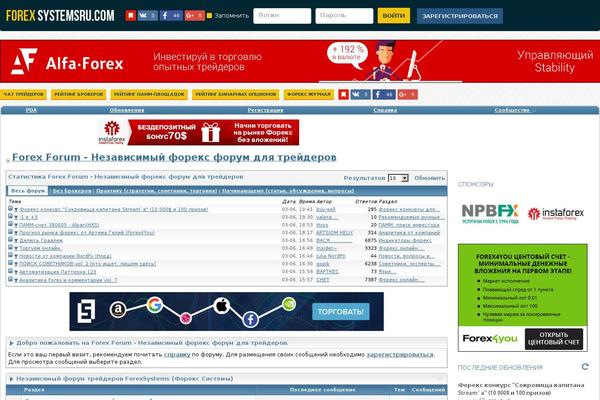Open the Форекс Журнал button

pos(309,94)
